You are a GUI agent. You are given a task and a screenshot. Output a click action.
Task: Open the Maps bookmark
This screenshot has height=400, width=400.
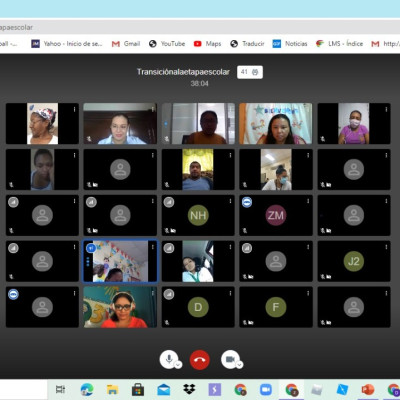click(x=207, y=44)
